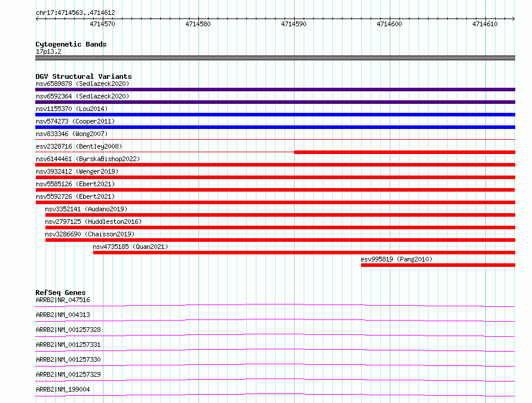Image resolution: width=532 pixels, height=403 pixels.
Task: Select nsv5592726 (Ebert2021) label
Action: pos(75,196)
